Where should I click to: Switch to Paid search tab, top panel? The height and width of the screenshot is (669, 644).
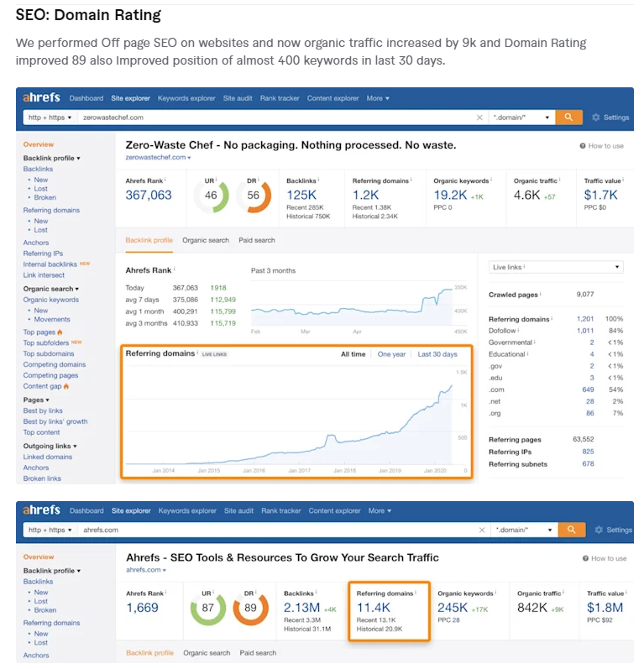coord(257,240)
